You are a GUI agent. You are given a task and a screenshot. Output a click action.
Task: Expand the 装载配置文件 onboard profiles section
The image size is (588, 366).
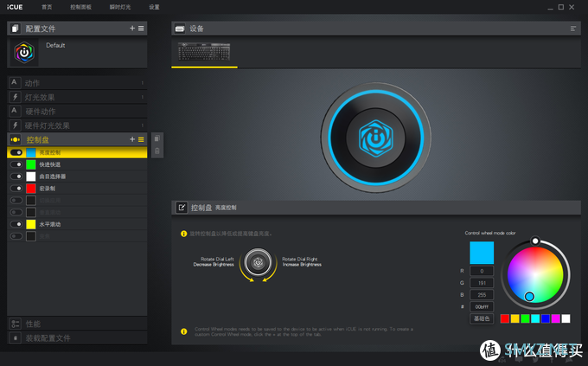coord(77,337)
